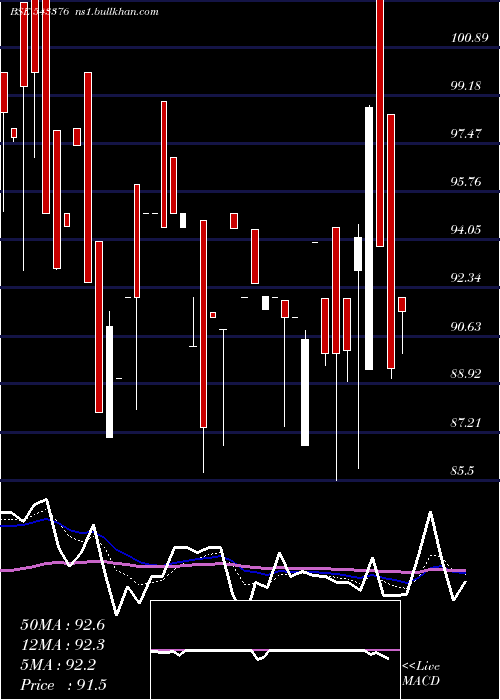The image size is (500, 700).
Task: Select the 90.63 price level label
Action: (466, 326)
